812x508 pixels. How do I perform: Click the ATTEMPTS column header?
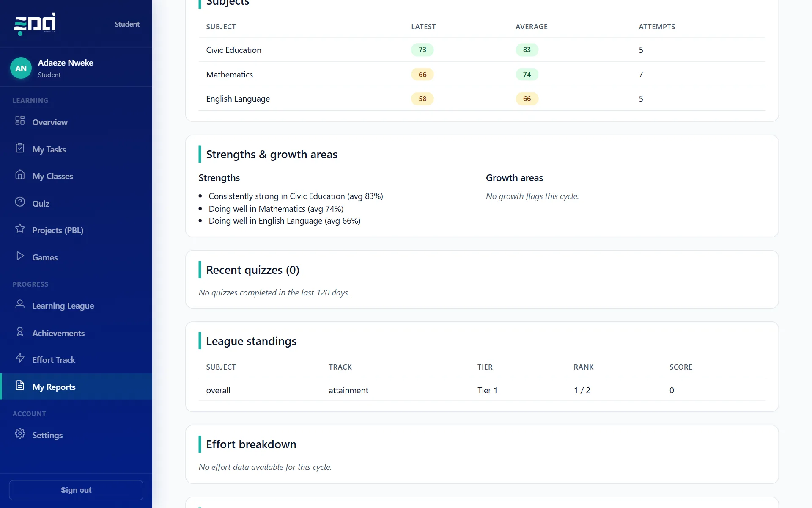pyautogui.click(x=657, y=27)
